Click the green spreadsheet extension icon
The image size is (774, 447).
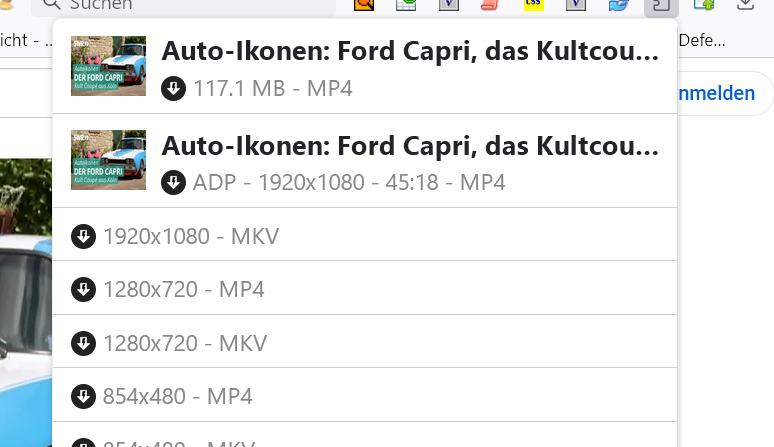[407, 4]
